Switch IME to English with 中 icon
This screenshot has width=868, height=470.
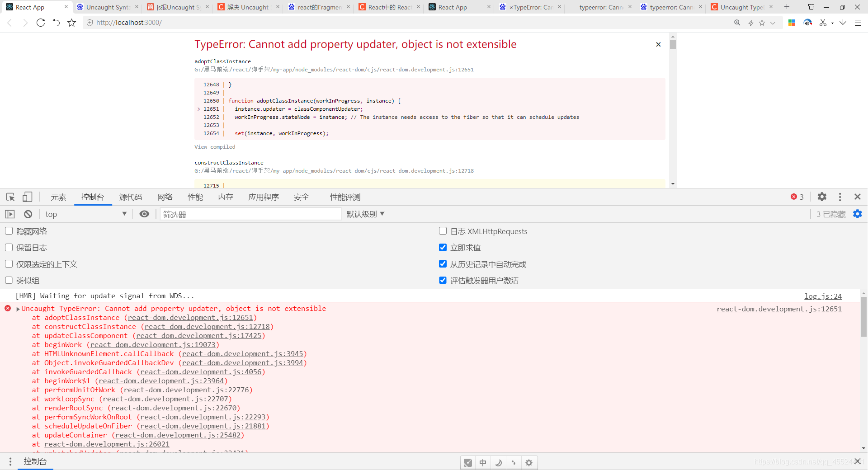[x=482, y=462]
